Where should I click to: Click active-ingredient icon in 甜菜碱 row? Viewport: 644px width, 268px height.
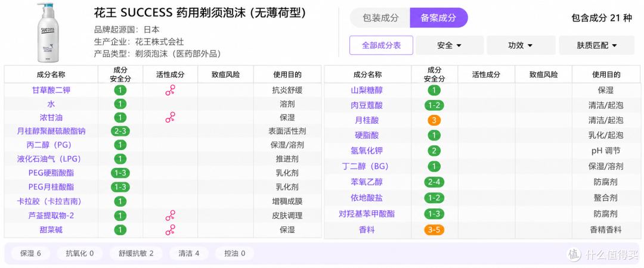point(171,229)
